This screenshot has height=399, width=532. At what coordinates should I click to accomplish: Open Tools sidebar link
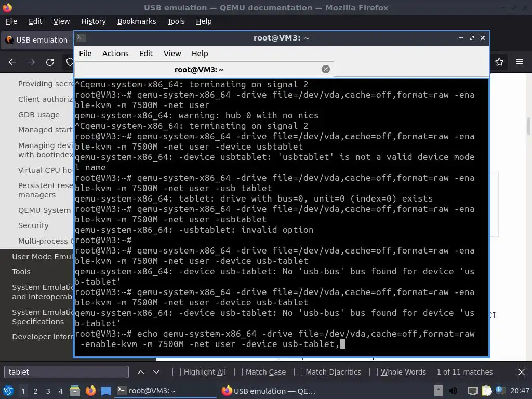(21, 271)
